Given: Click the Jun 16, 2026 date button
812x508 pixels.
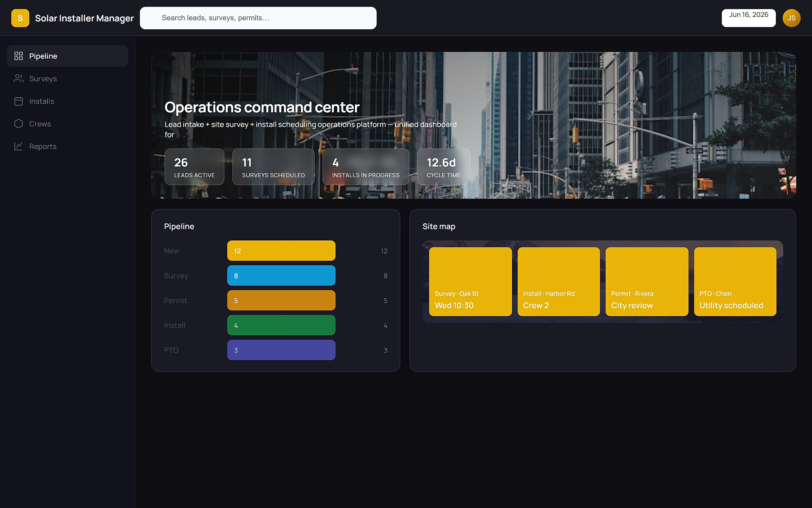Looking at the screenshot, I should tap(749, 18).
